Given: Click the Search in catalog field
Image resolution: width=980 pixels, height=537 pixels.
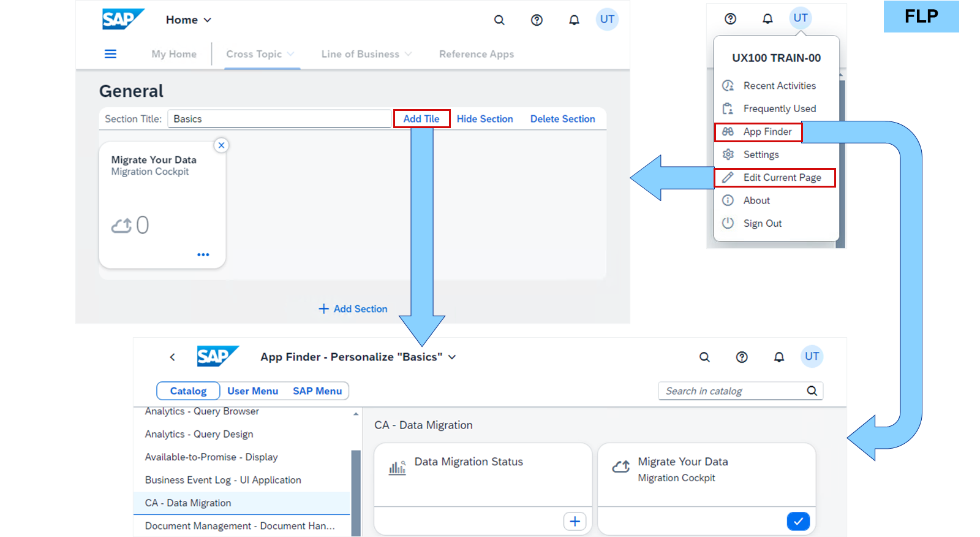Looking at the screenshot, I should coord(741,391).
